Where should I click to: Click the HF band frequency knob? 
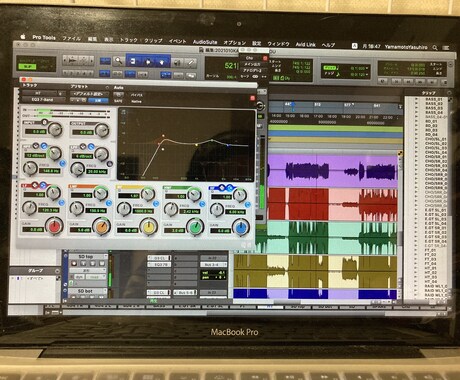(217, 210)
